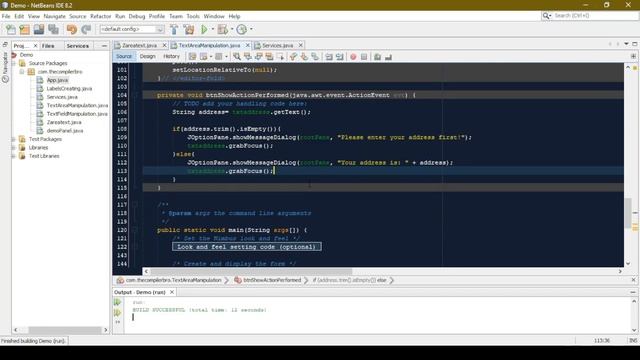The width and height of the screenshot is (640, 360).
Task: Switch to the Services.java editor tab
Action: [278, 45]
